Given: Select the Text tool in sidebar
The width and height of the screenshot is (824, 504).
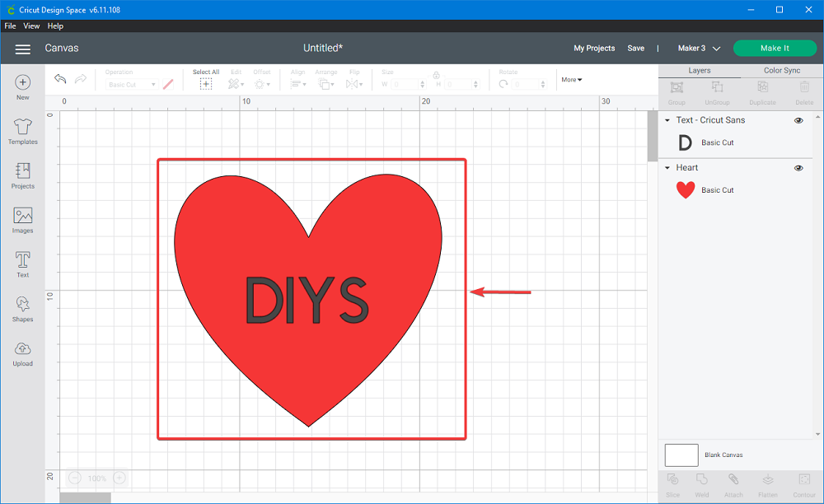Looking at the screenshot, I should click(22, 264).
